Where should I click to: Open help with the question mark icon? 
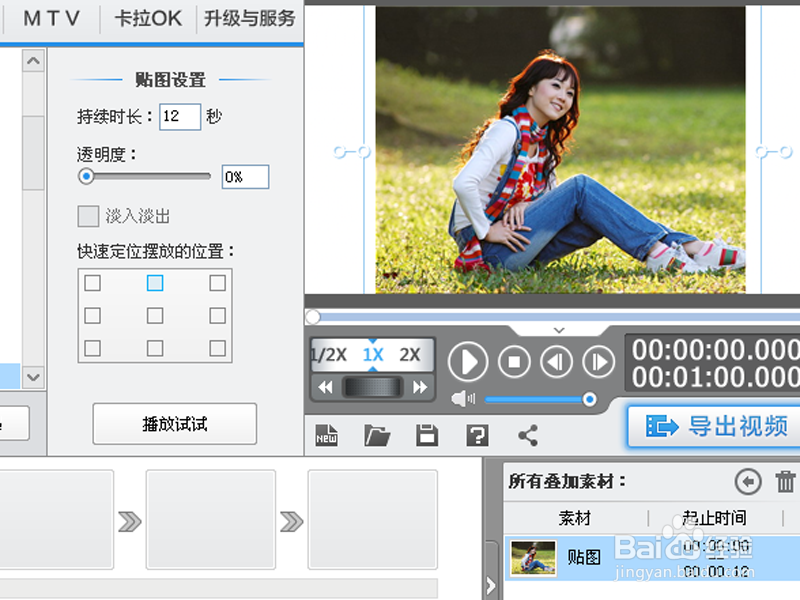[x=477, y=436]
